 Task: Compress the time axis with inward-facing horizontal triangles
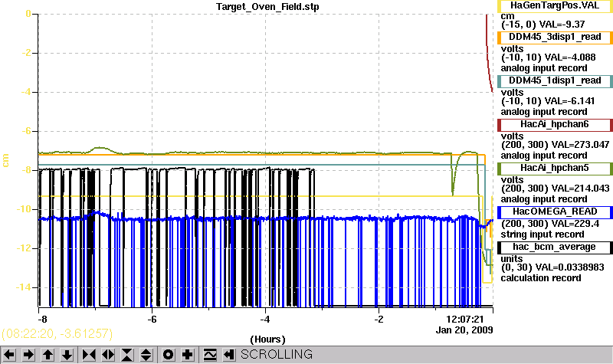point(89,355)
